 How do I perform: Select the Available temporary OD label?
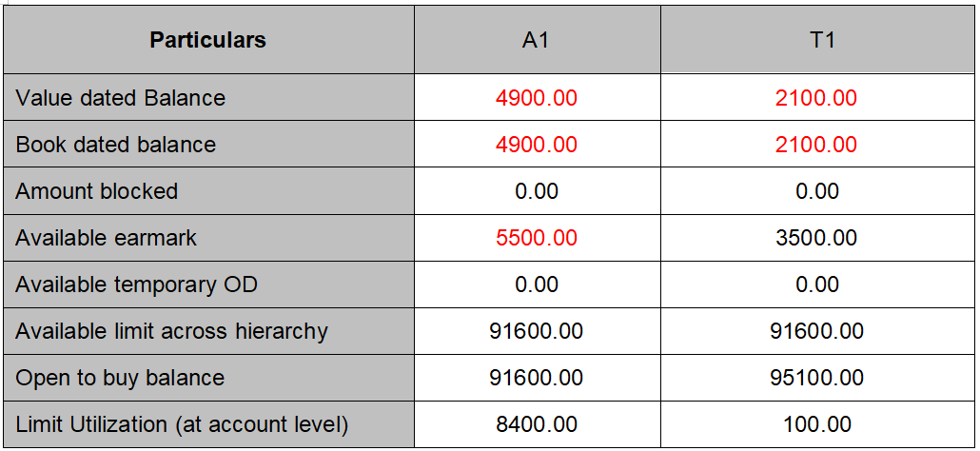click(137, 284)
